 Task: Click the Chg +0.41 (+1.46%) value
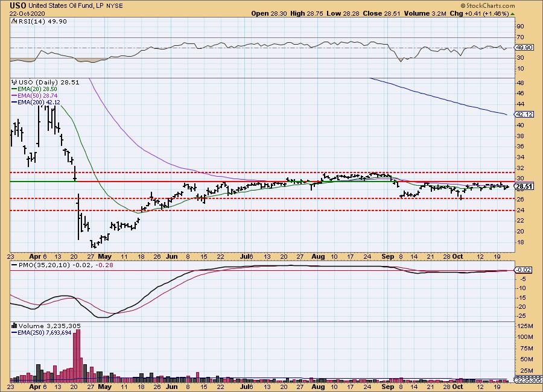[x=479, y=13]
